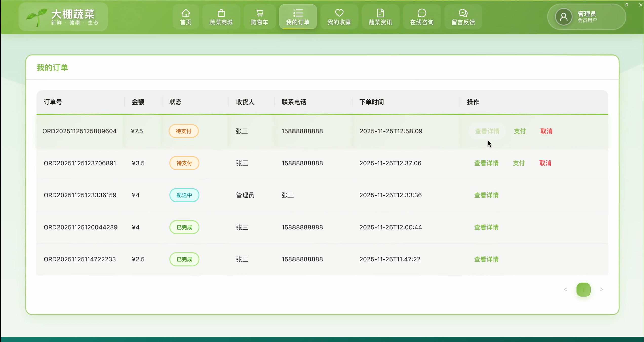Screen dimensions: 644x342
Task: Open online consultation chat bubble icon
Action: coord(422,13)
